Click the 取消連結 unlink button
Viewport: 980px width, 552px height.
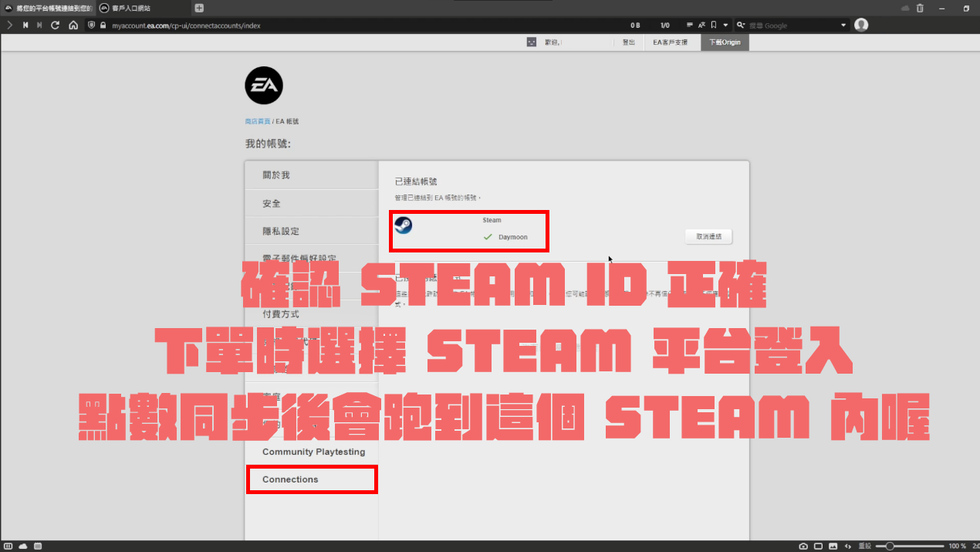(x=708, y=236)
